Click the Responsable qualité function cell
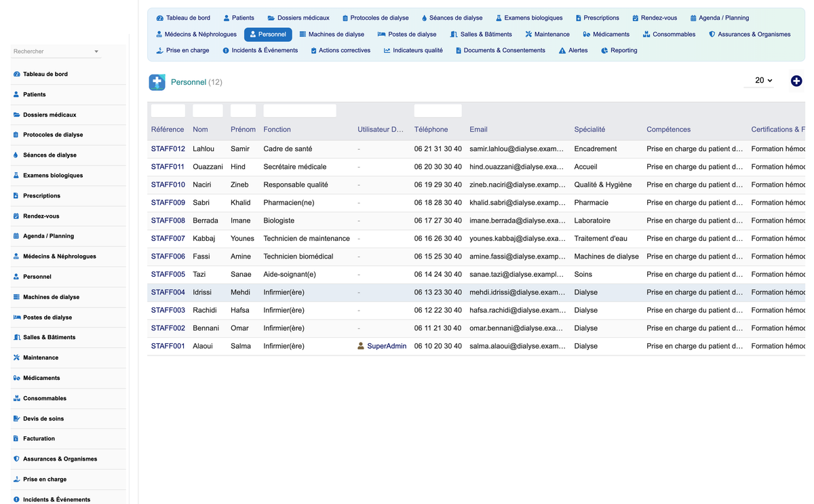 (x=296, y=185)
